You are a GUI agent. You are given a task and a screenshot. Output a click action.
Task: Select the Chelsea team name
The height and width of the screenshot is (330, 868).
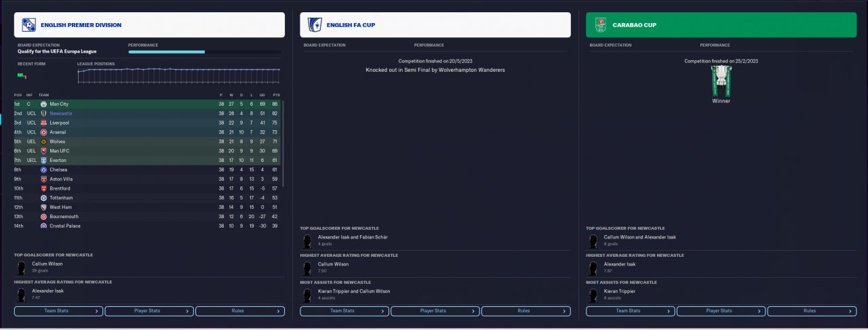pos(59,170)
